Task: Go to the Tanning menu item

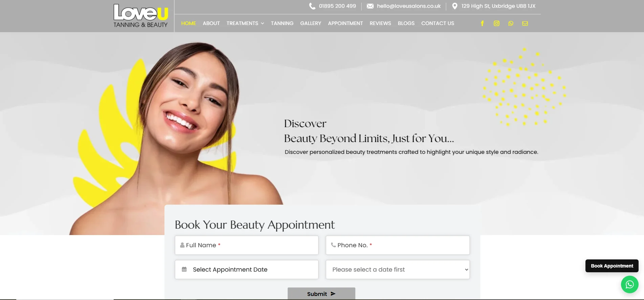Action: (x=282, y=23)
